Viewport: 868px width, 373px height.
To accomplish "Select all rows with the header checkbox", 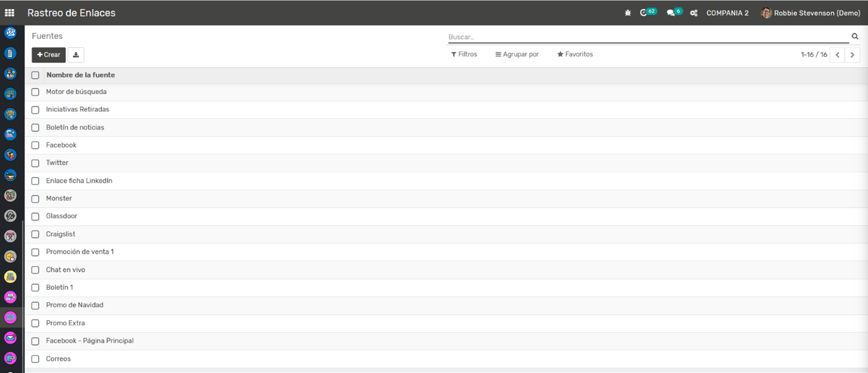I will pos(35,75).
